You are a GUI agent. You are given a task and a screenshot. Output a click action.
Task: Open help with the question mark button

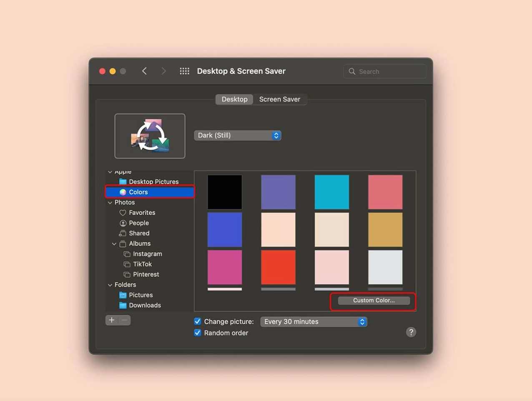(x=411, y=332)
